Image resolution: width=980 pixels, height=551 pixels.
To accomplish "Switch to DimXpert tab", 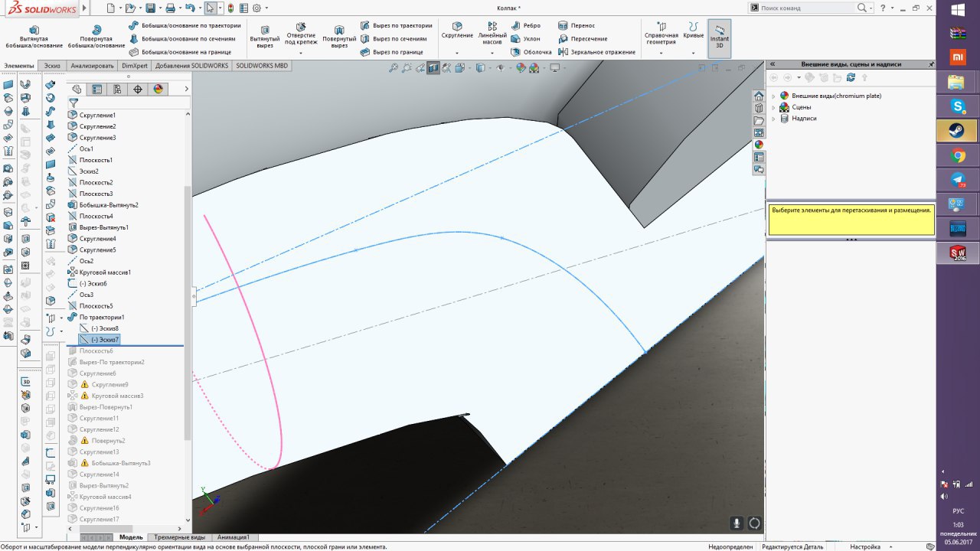I will (x=135, y=66).
